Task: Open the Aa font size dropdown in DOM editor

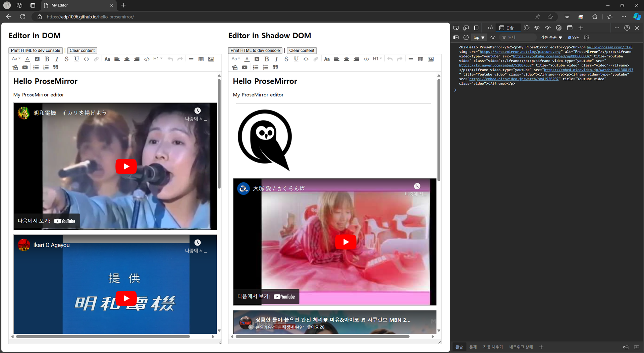Action: coord(16,59)
